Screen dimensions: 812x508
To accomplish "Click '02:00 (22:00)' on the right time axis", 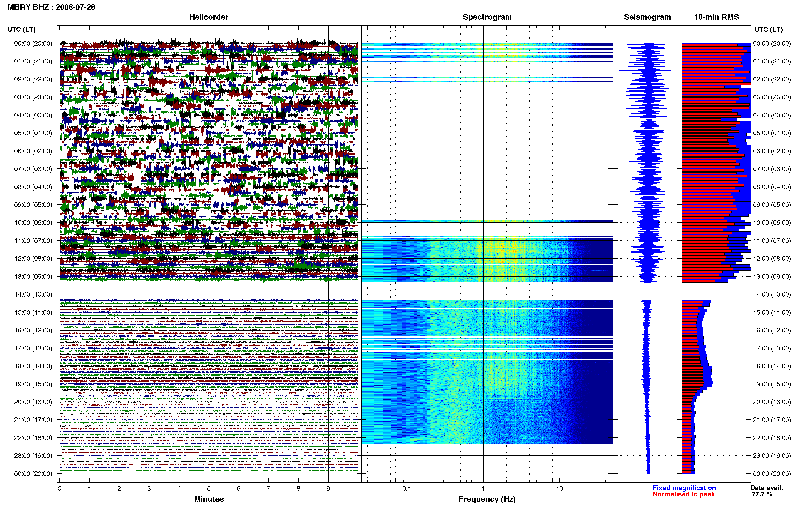I will 772,79.
